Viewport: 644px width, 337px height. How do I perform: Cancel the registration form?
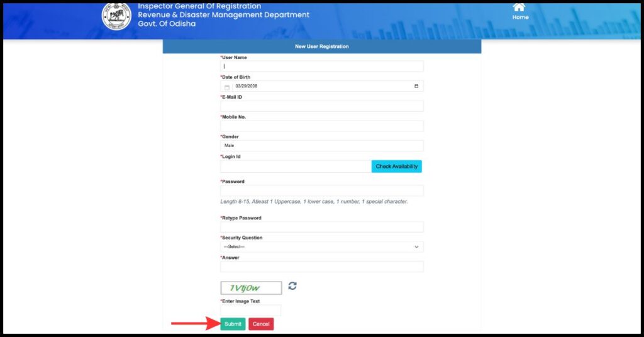(261, 324)
